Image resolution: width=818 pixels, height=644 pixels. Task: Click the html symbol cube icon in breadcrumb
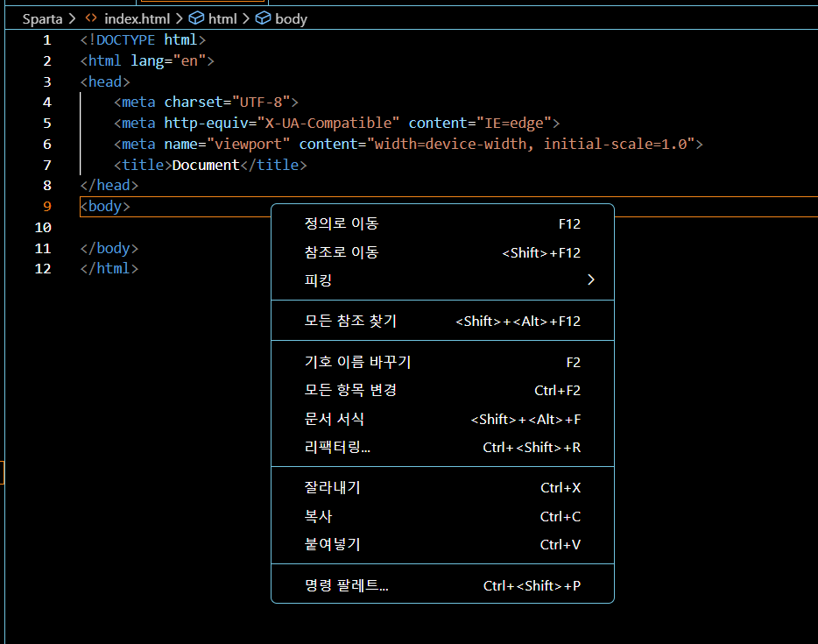point(196,18)
